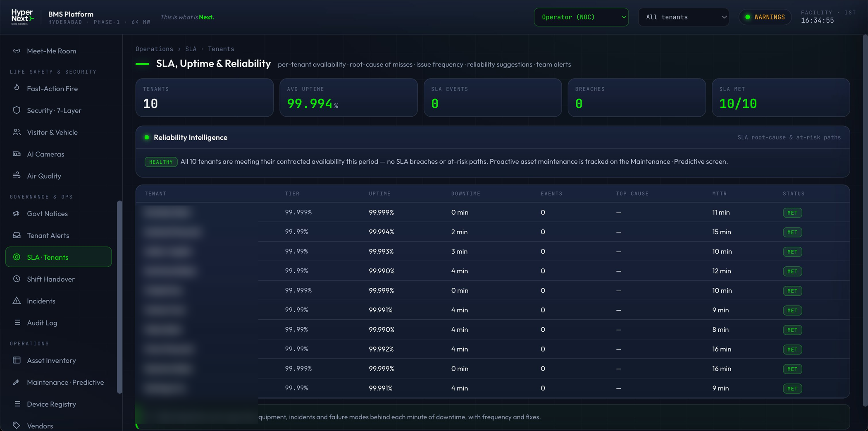Click the HyperNext logo

point(22,17)
